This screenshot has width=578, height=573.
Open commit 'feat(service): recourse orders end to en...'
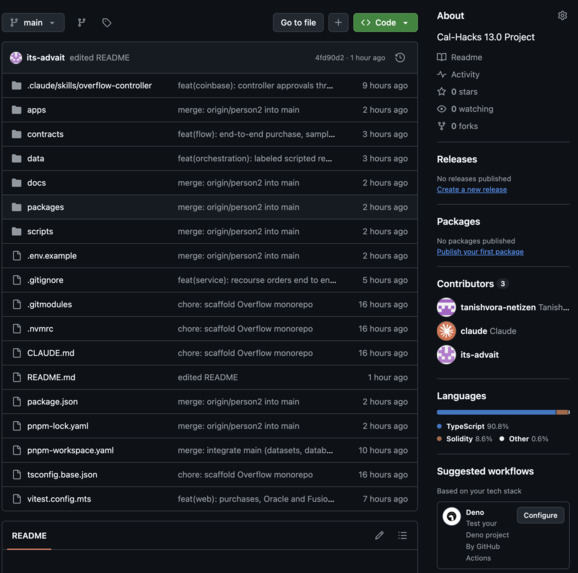[x=257, y=280]
